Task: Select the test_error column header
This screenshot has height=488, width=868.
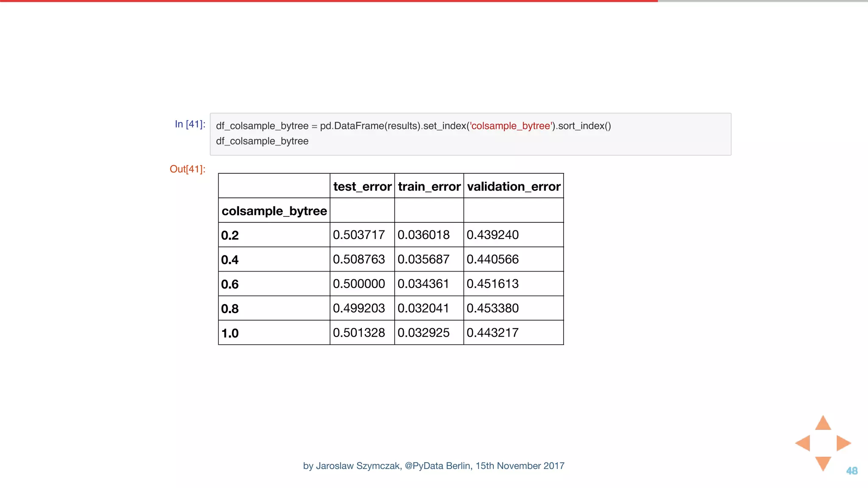Action: click(362, 186)
